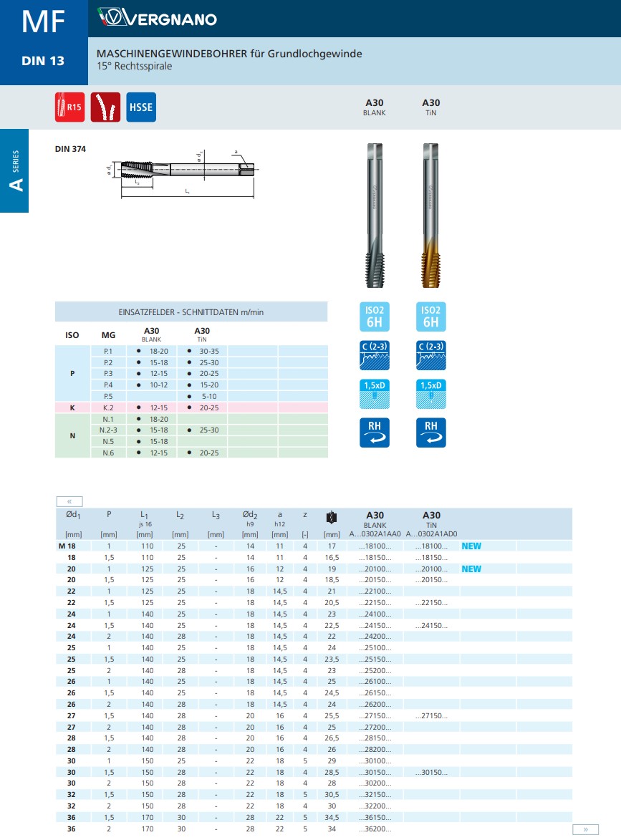Screen dimensions: 621x840
Task: Go to previous page with « button
Action: pyautogui.click(x=69, y=501)
